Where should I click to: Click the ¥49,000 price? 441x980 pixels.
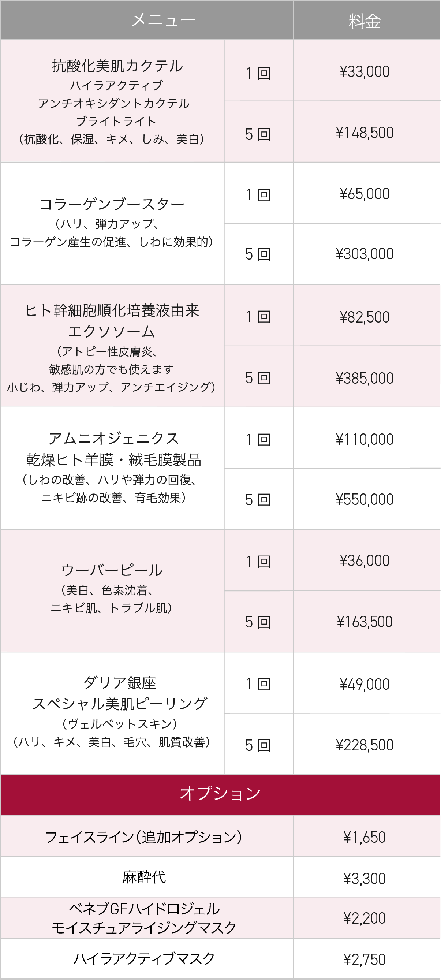tap(365, 684)
